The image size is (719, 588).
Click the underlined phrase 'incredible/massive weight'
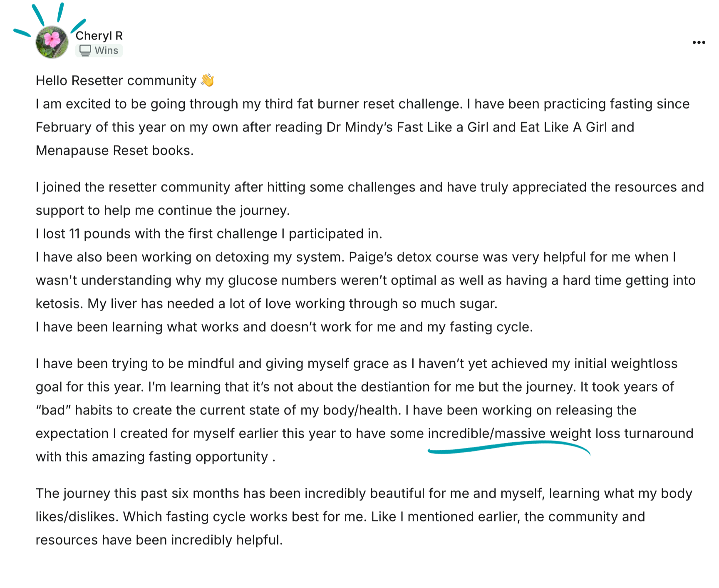510,434
